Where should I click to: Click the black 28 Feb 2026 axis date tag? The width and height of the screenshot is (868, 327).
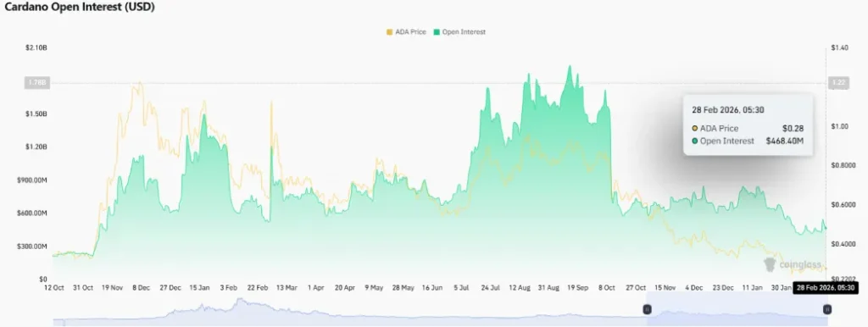(x=826, y=288)
